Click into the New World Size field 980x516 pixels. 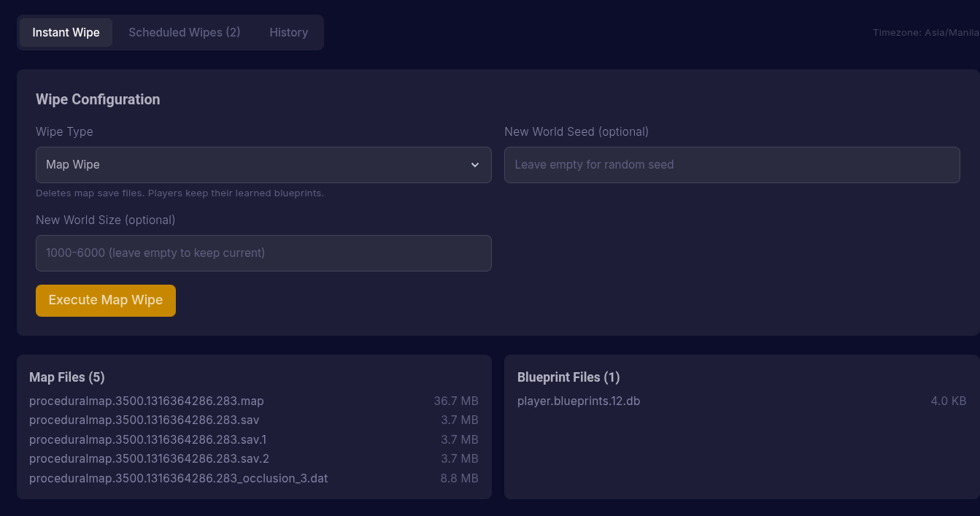263,253
